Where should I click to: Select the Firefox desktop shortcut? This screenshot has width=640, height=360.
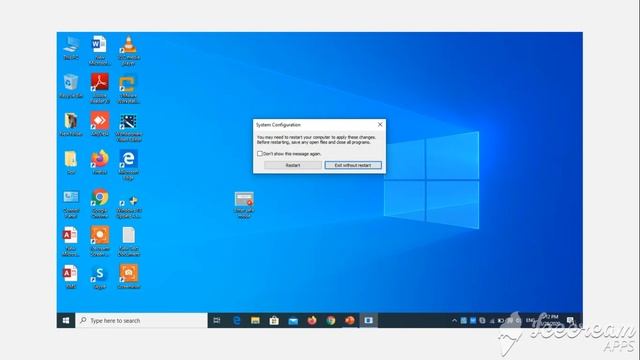pyautogui.click(x=100, y=162)
